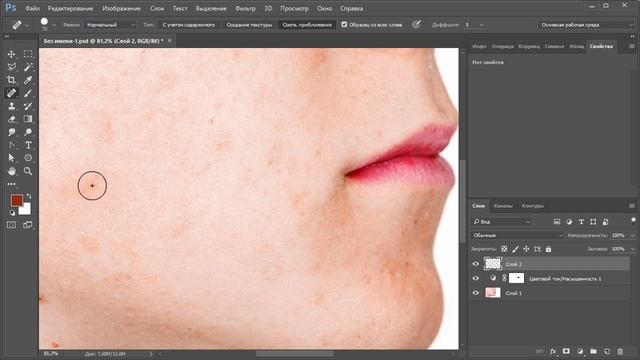
Task: Toggle adjustment layer filter
Action: point(569,222)
